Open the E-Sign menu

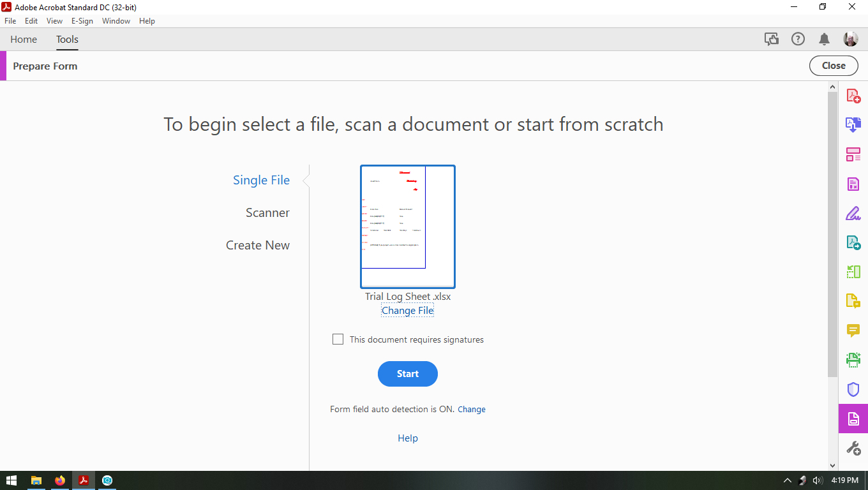[82, 20]
